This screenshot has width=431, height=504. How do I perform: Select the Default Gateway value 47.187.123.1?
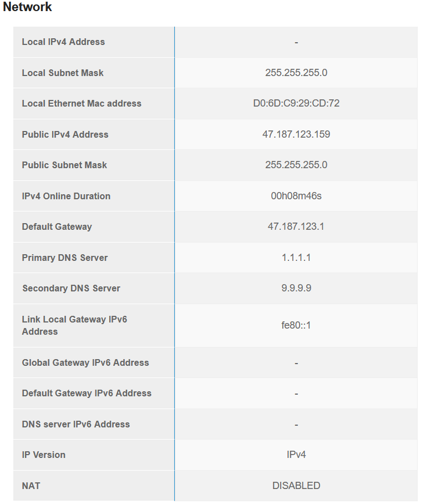pyautogui.click(x=296, y=226)
